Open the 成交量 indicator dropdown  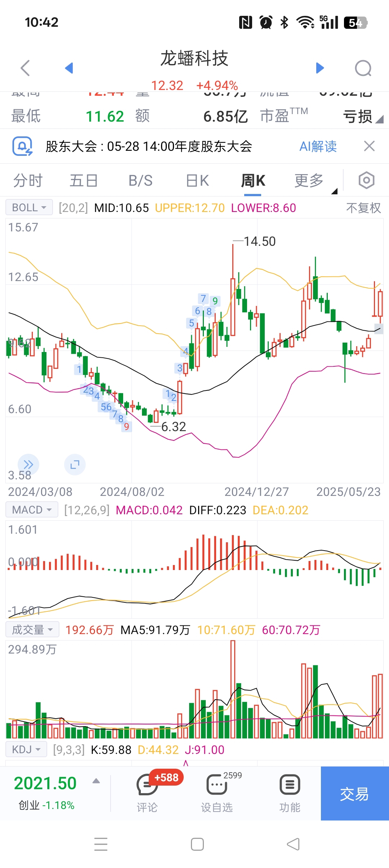coord(32,629)
